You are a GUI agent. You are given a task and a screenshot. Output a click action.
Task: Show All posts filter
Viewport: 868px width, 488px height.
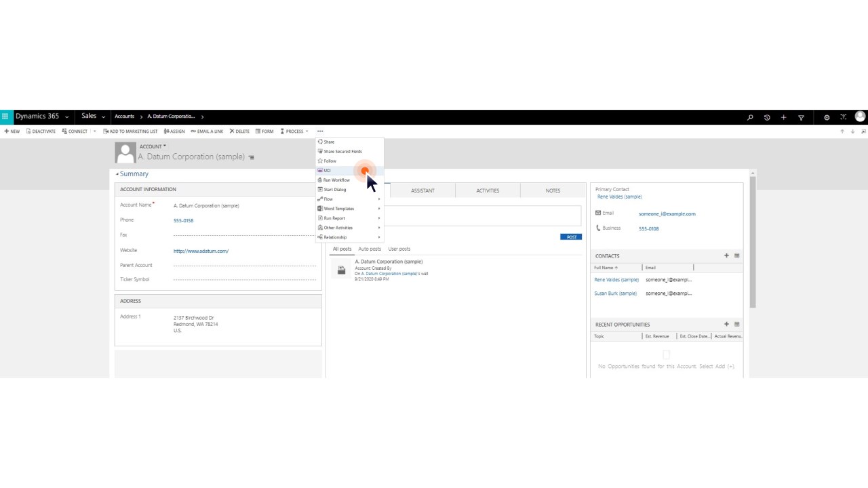tap(342, 249)
